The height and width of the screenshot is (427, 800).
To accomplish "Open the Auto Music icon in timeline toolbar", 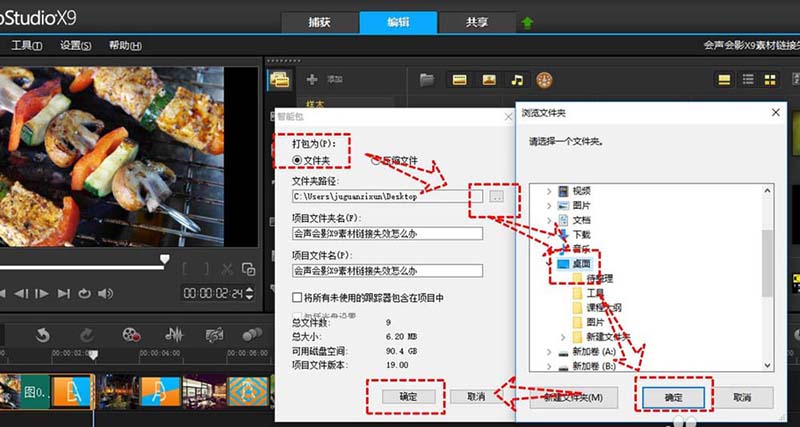I will [215, 335].
